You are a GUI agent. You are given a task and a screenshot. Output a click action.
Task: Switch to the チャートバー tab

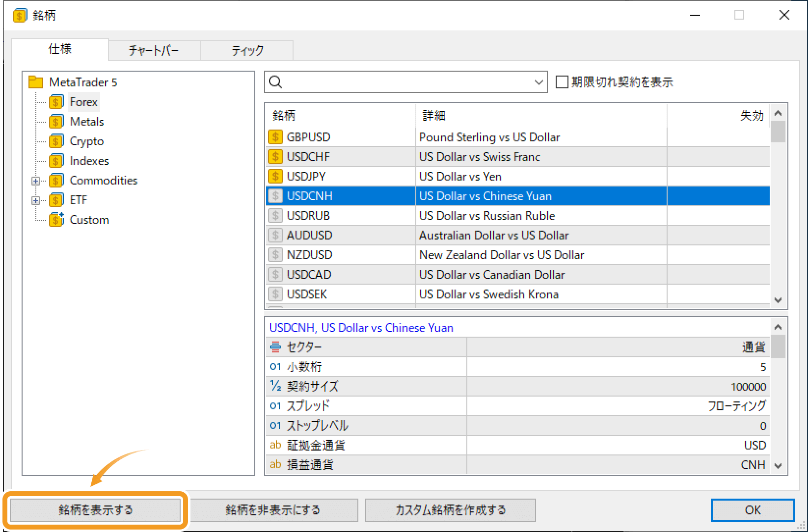(x=154, y=51)
